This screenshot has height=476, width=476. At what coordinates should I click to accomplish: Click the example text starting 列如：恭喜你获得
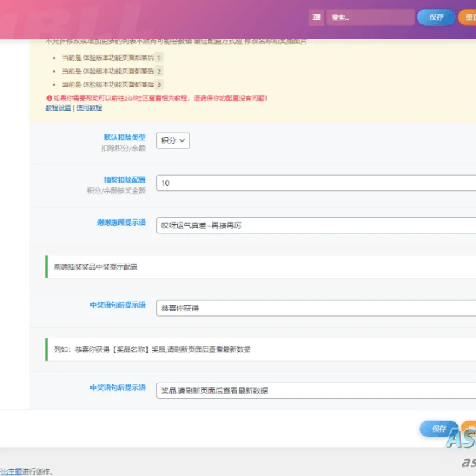click(152, 349)
